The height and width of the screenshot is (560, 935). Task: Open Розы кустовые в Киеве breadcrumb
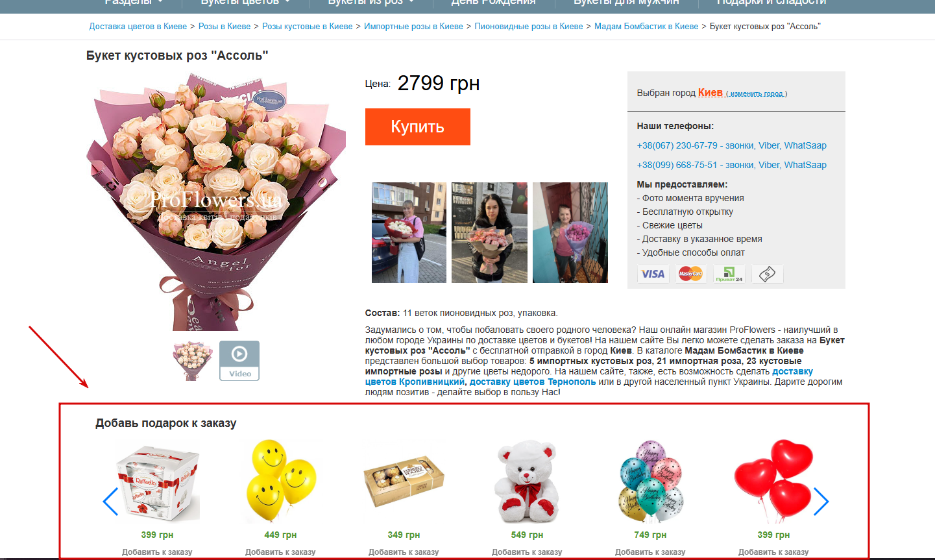[x=308, y=27]
